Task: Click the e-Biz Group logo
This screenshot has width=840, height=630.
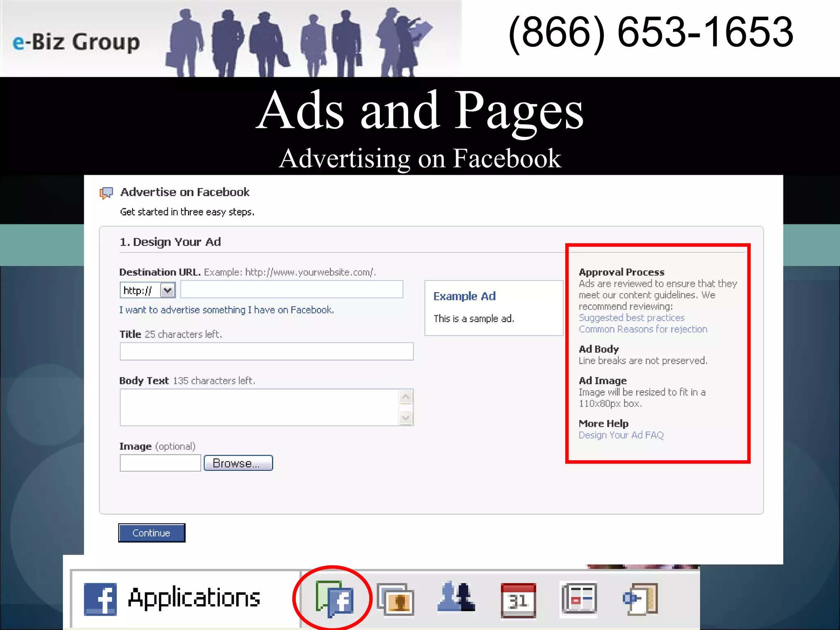Action: (x=76, y=42)
